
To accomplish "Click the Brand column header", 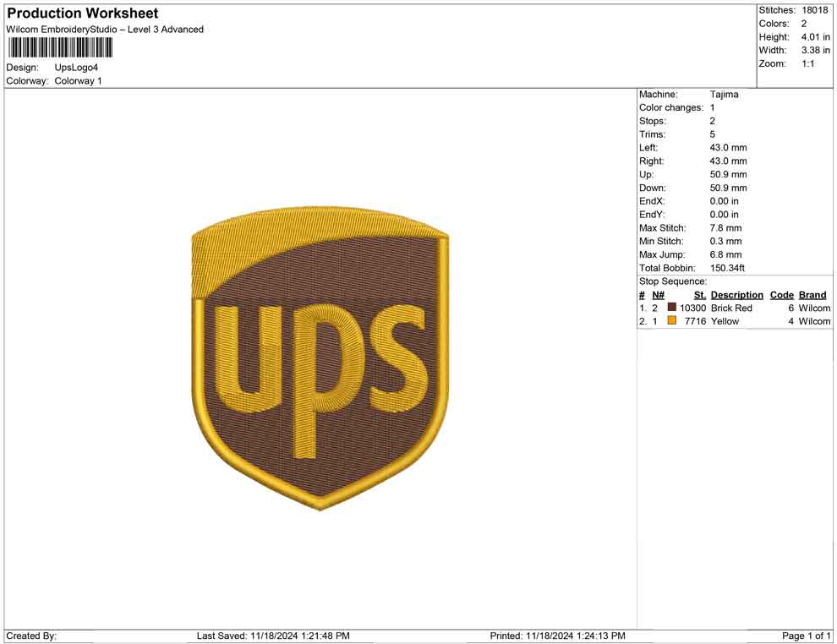I will (812, 294).
